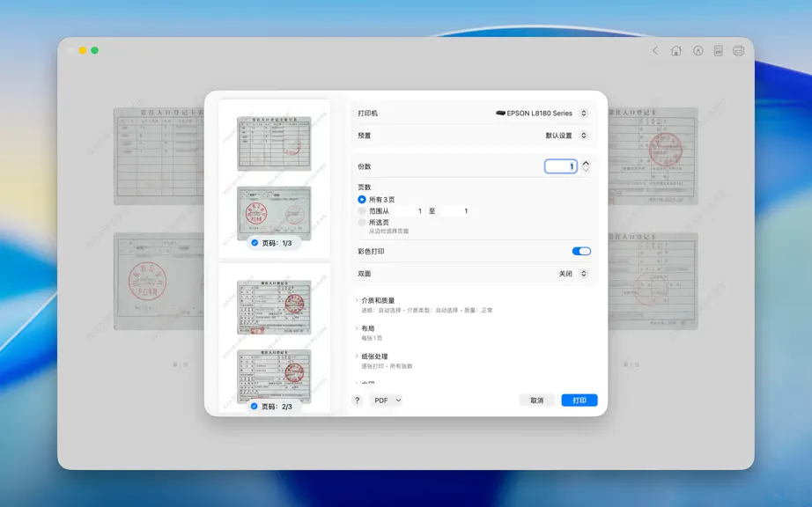Screen dimensions: 812x507
Task: Open the 打印机 EPSON L8180 Series dropdown
Action: coord(584,114)
